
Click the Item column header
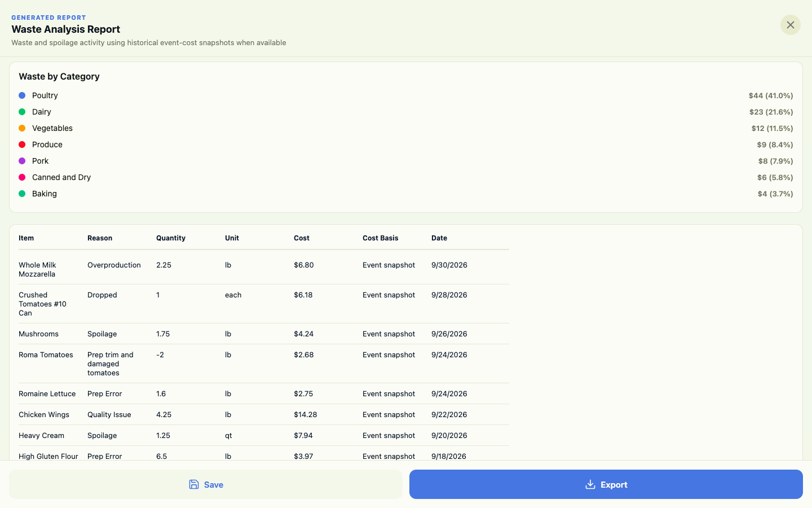click(27, 238)
